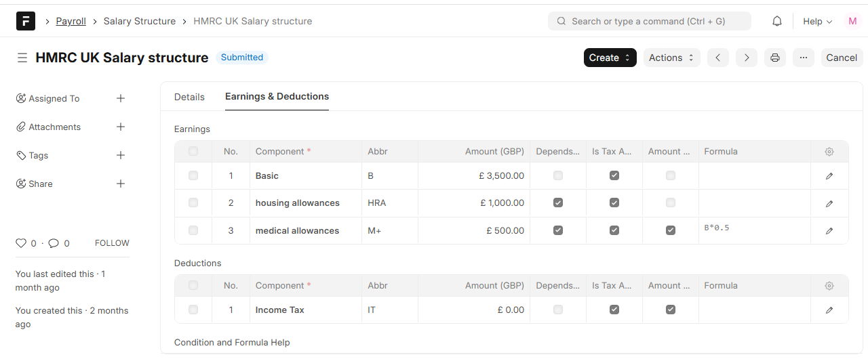
Task: Open the user avatar M menu
Action: (x=852, y=21)
